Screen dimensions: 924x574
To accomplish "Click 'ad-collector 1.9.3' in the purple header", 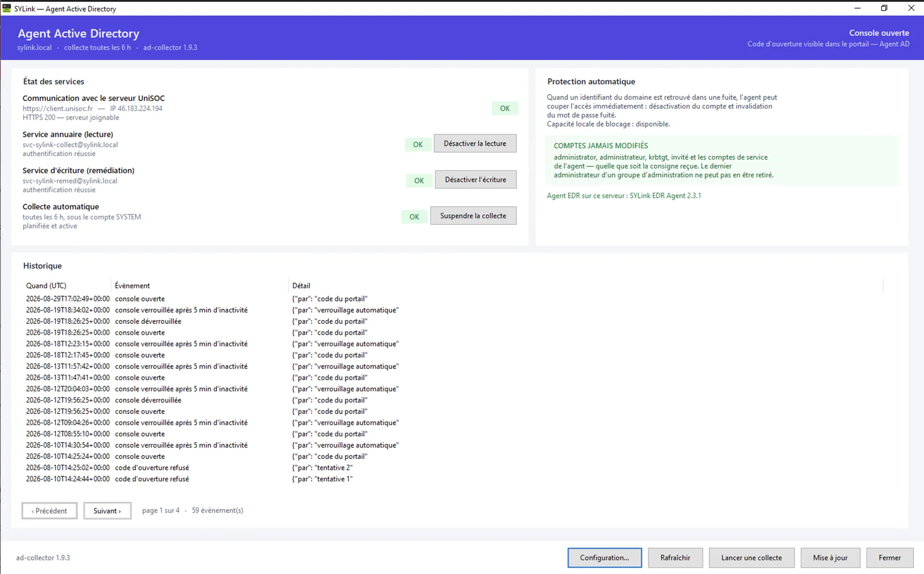I will 170,48.
